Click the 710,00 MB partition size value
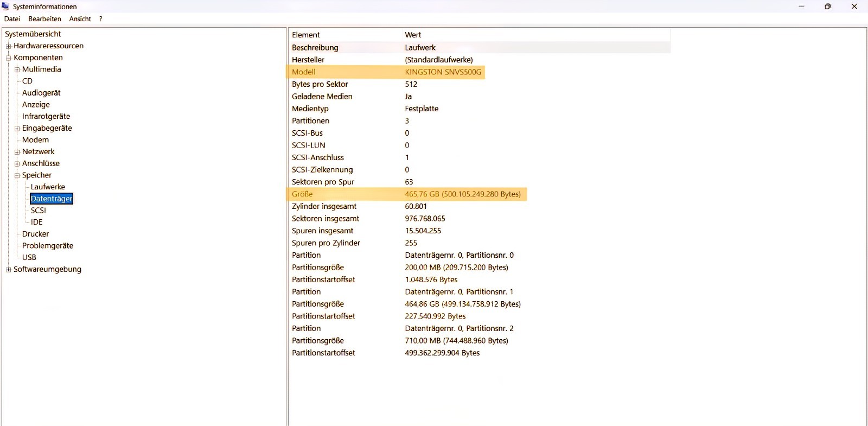The image size is (868, 426). tap(456, 341)
